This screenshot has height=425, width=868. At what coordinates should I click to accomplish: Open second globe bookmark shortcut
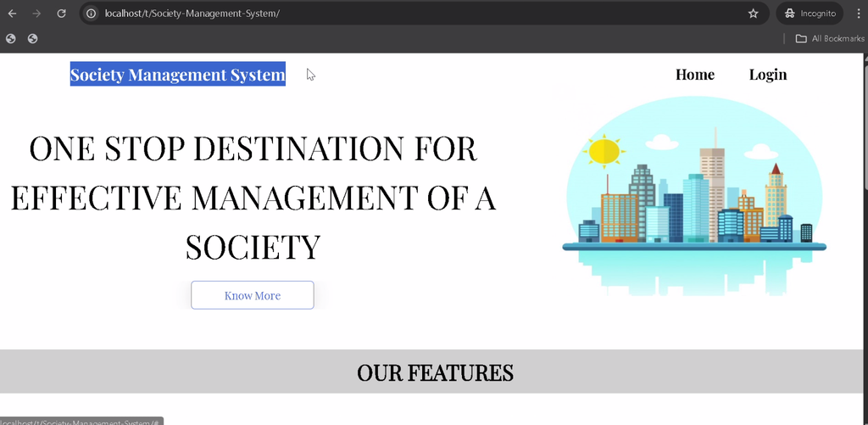point(33,38)
